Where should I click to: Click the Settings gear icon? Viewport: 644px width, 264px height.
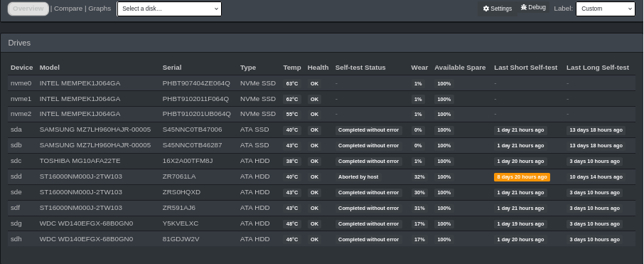tap(486, 9)
